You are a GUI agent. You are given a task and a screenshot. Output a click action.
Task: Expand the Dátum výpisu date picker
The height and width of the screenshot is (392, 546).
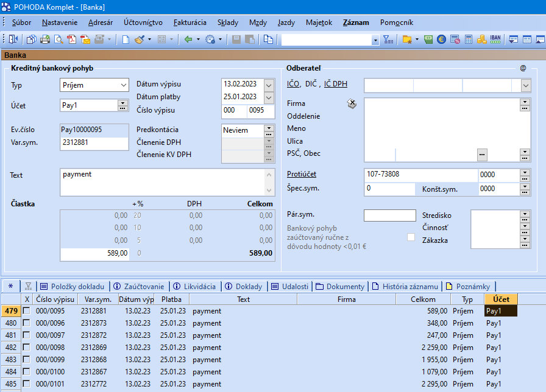tap(269, 85)
